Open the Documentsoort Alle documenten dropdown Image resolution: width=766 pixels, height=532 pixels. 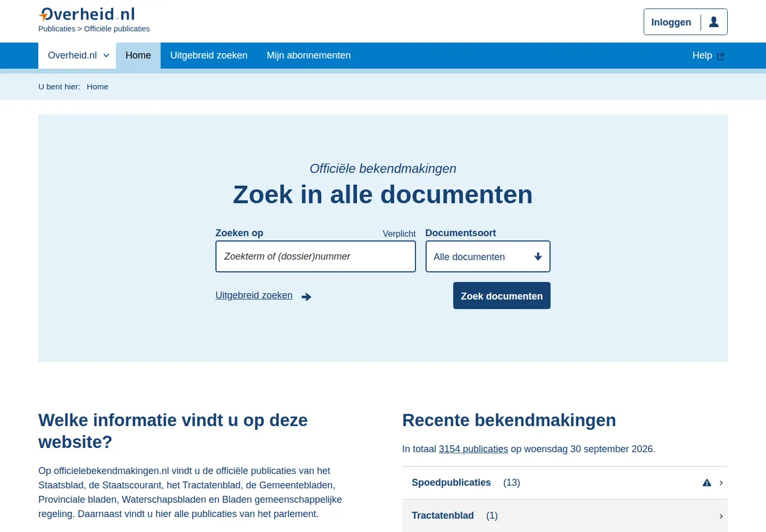[x=488, y=256]
